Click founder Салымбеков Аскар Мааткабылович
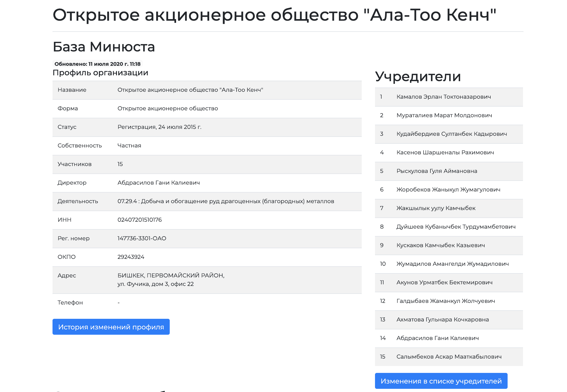The width and height of the screenshot is (567, 392). point(449,357)
